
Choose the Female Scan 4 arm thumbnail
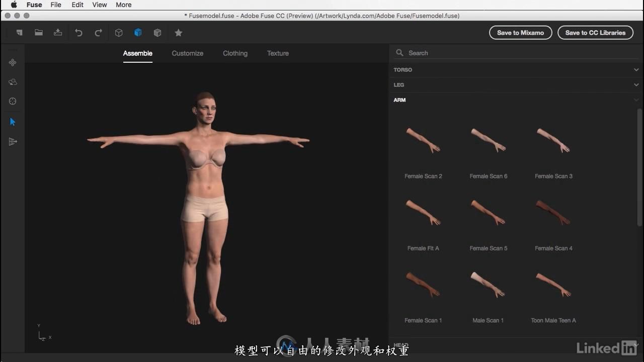[553, 212]
